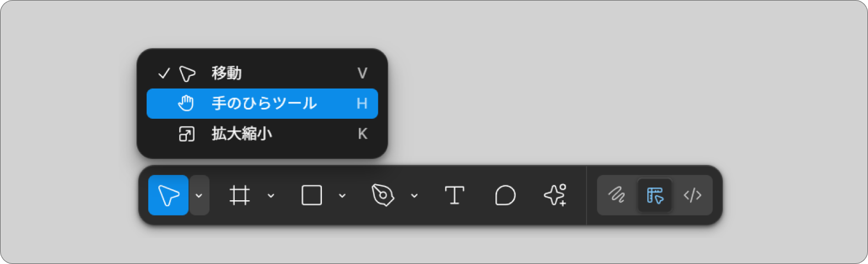The height and width of the screenshot is (264, 868).
Task: Select the Move tool arrow in toolbar
Action: (169, 195)
